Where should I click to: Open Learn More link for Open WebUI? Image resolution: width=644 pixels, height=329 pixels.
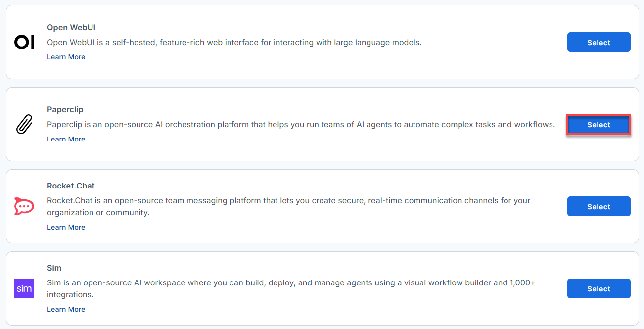pos(66,57)
